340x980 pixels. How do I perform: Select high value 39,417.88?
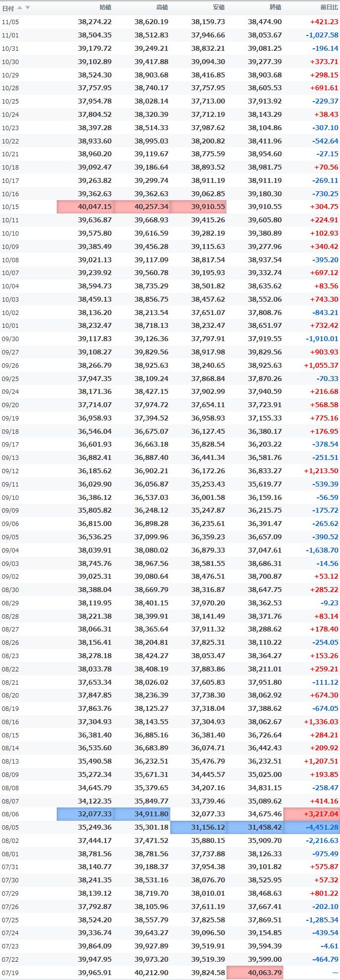click(x=151, y=62)
